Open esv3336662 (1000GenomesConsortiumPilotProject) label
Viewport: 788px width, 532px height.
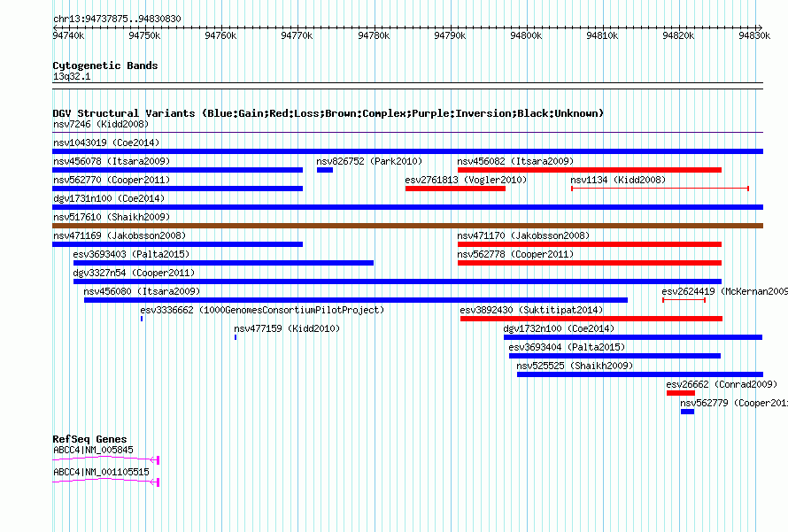262,310
